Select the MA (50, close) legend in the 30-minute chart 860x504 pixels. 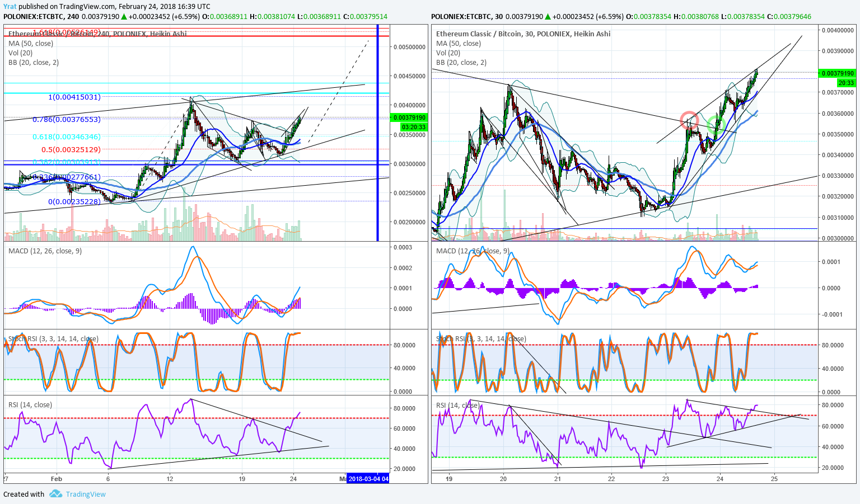(459, 43)
